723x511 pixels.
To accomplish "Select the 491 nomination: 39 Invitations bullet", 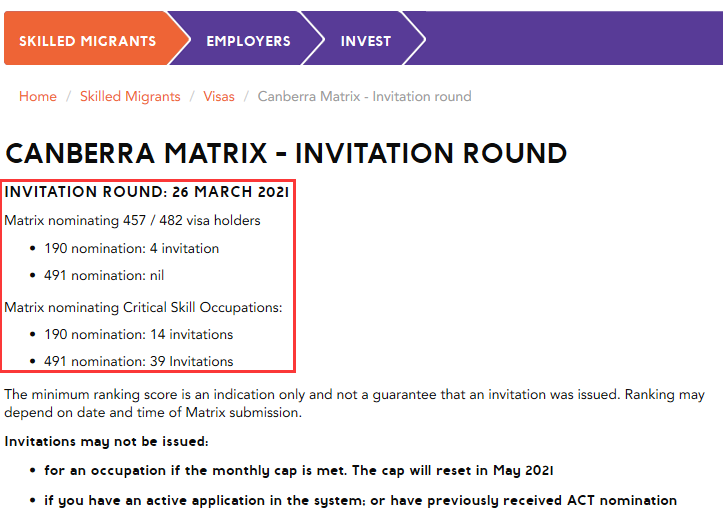I will click(x=138, y=361).
